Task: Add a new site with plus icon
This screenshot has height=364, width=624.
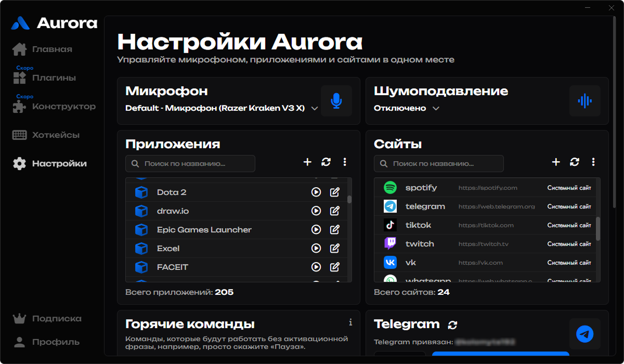Action: pyautogui.click(x=556, y=162)
